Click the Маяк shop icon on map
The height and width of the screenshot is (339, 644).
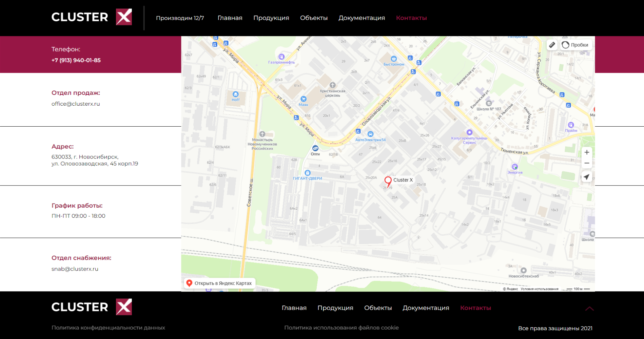304,99
